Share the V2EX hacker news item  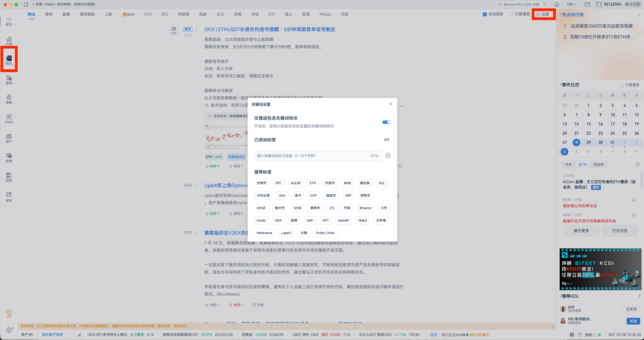258,305
